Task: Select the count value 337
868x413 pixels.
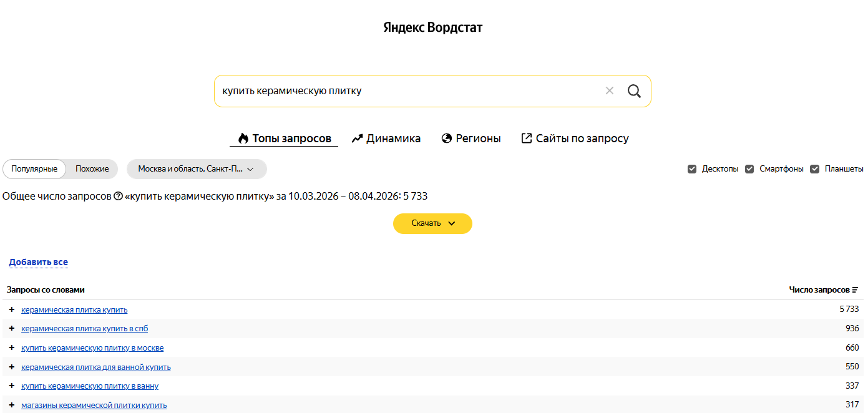Action: [x=852, y=386]
